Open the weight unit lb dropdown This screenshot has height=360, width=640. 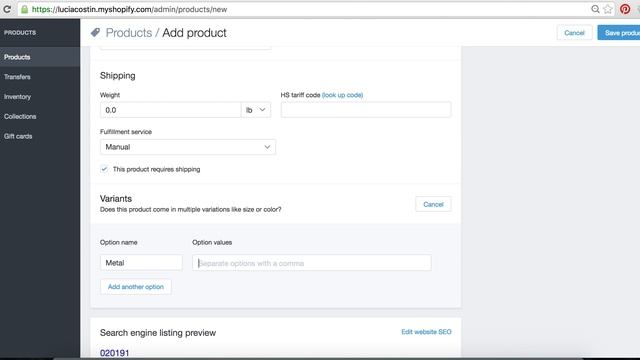coord(256,110)
